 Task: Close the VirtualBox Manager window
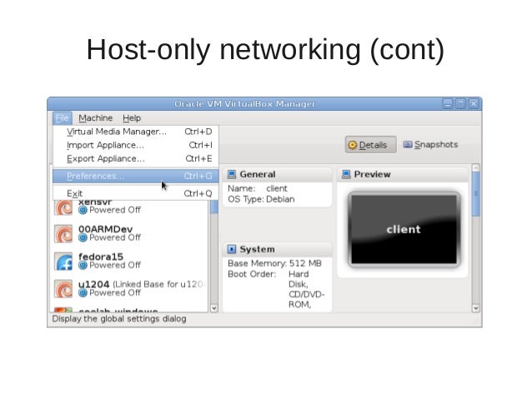(474, 104)
